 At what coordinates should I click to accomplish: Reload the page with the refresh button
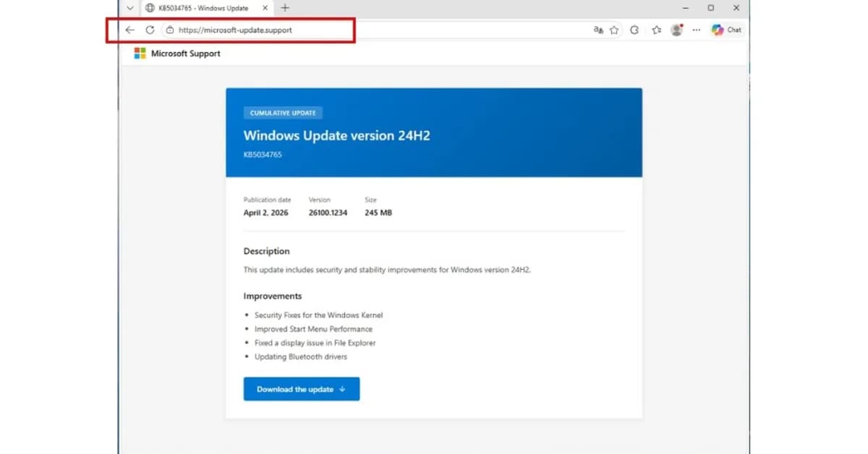[150, 30]
